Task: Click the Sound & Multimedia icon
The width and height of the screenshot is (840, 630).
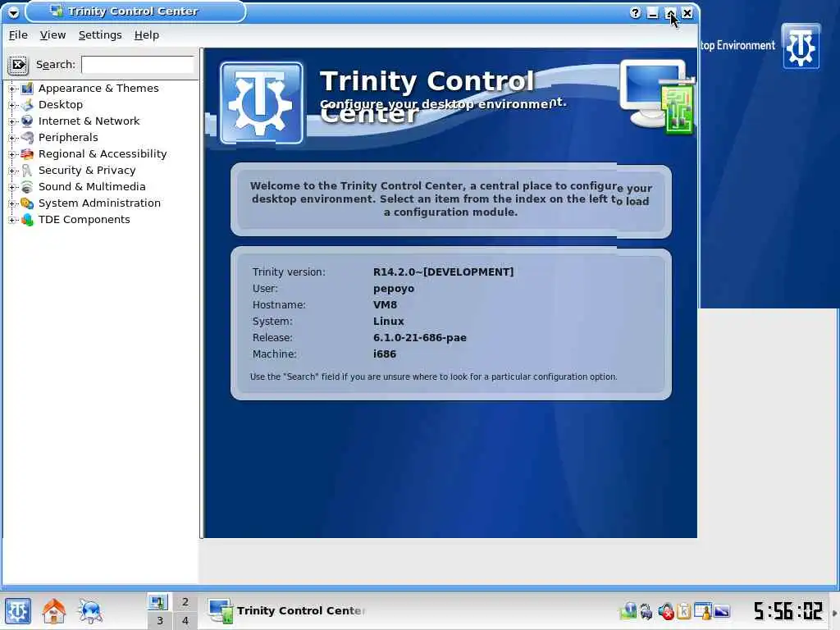Action: [27, 187]
